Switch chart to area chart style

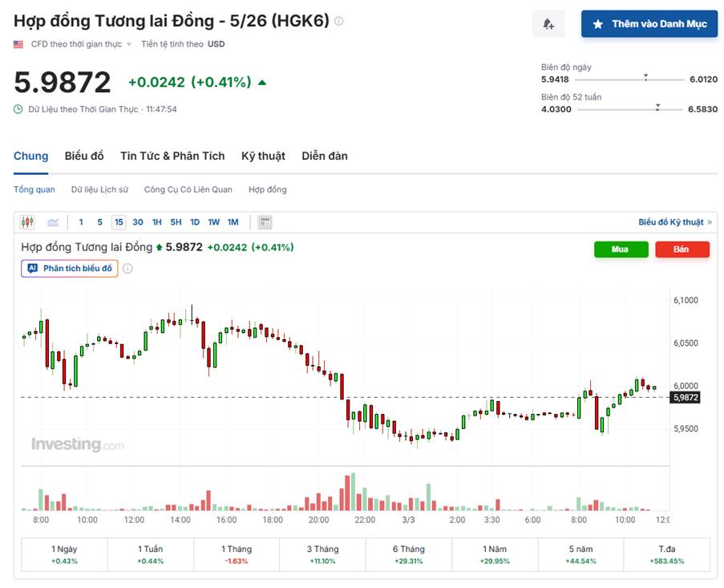(52, 221)
